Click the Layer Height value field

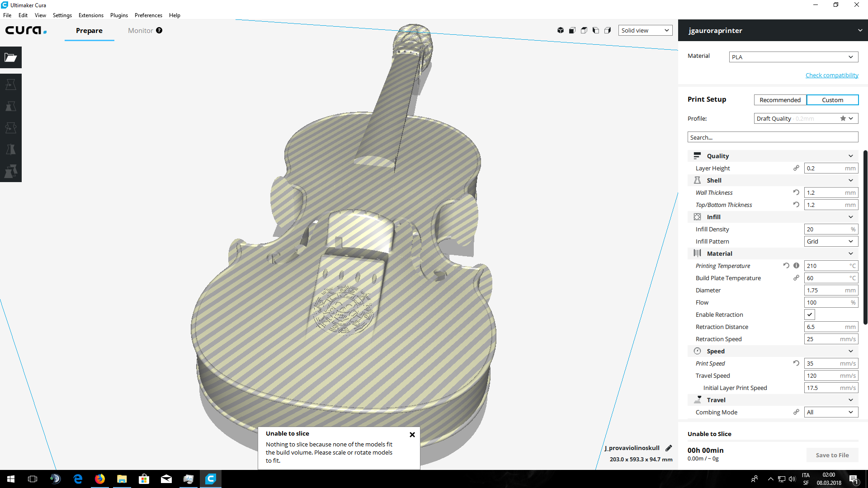coord(831,168)
